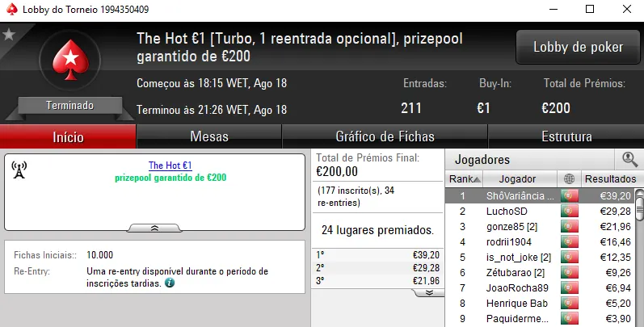Sort the list by the Jogador column header
The width and height of the screenshot is (644, 327).
[517, 178]
